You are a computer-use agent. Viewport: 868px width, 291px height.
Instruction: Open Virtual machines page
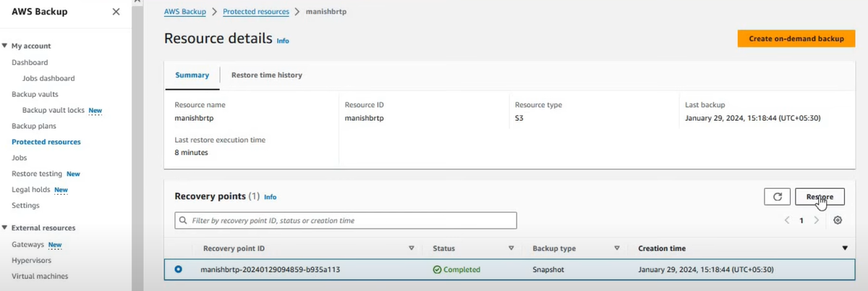[x=40, y=276]
